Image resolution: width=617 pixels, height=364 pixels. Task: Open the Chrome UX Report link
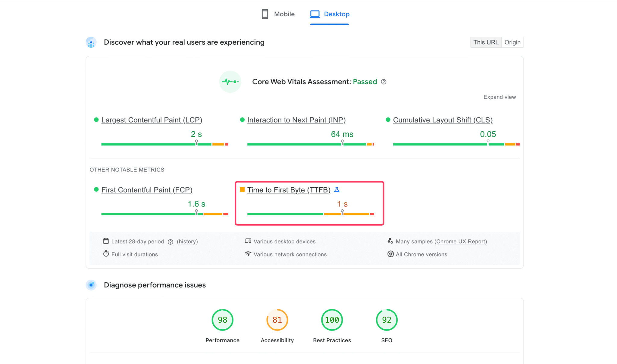coord(461,242)
